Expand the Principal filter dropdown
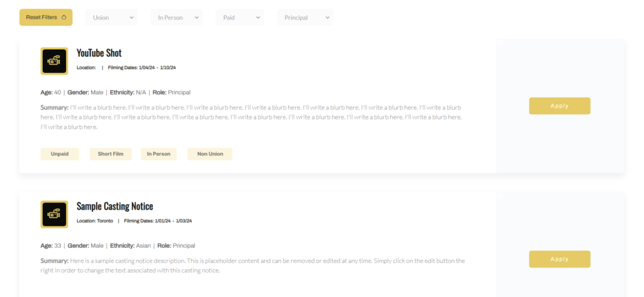Image resolution: width=644 pixels, height=297 pixels. [x=305, y=18]
